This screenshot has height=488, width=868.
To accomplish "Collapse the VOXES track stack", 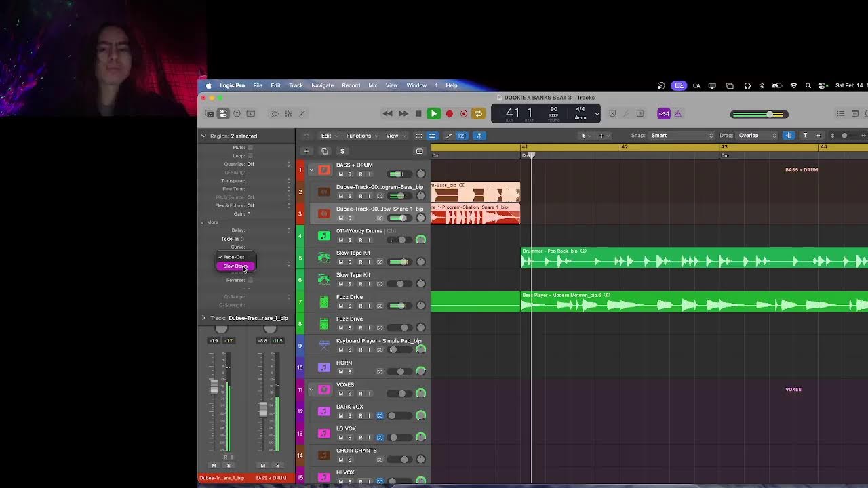I will (311, 390).
